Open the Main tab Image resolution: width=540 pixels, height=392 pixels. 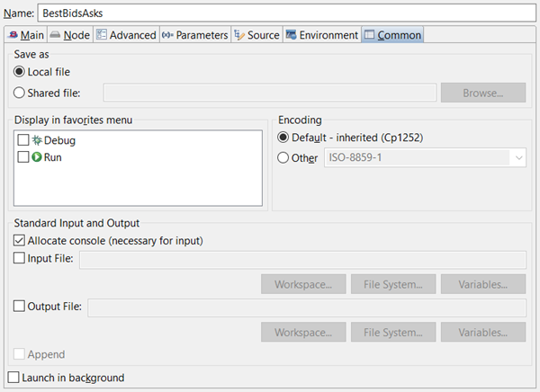(x=25, y=35)
